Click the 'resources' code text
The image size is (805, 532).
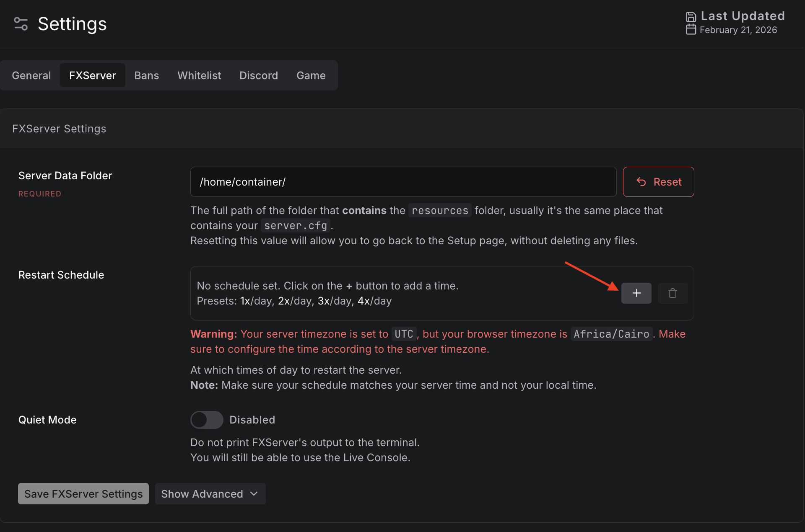440,210
